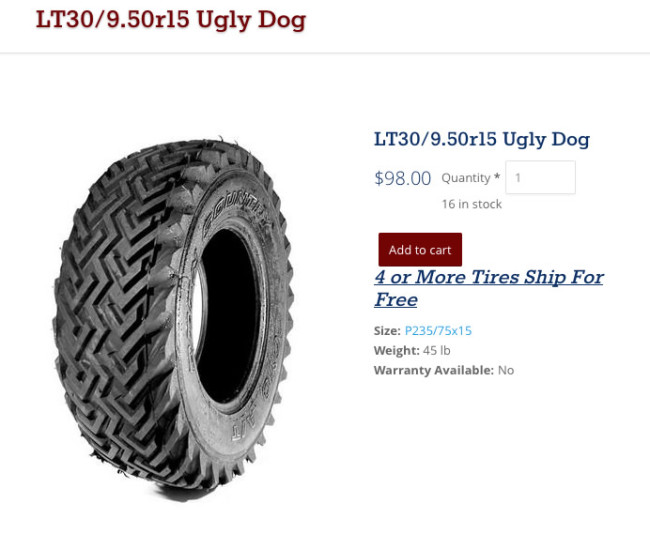Click the Weight attribute label

(x=396, y=351)
